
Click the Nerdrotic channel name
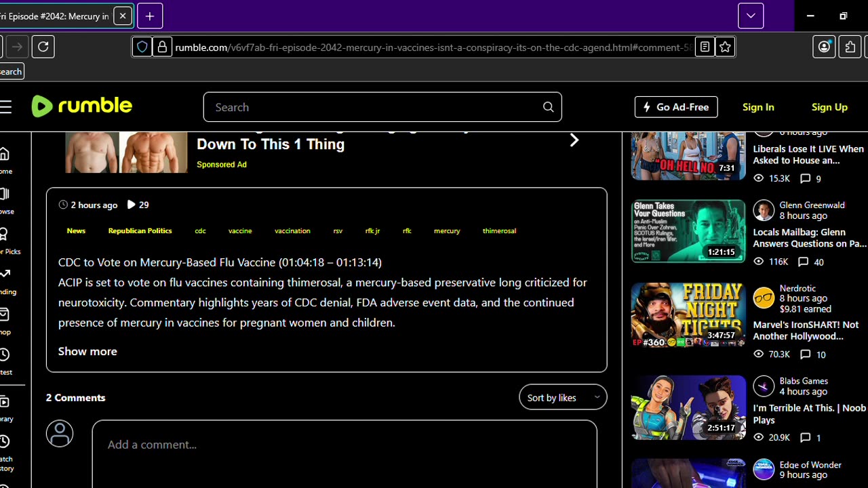[x=797, y=288]
